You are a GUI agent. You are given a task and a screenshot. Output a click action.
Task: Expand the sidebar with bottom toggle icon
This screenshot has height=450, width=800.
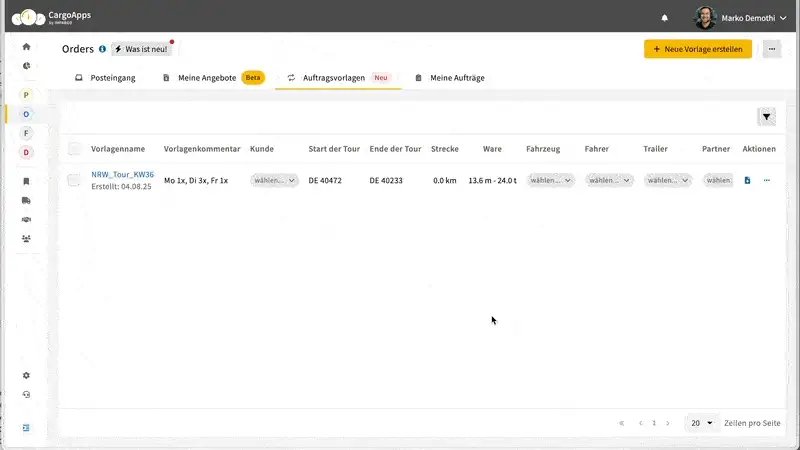coord(27,428)
